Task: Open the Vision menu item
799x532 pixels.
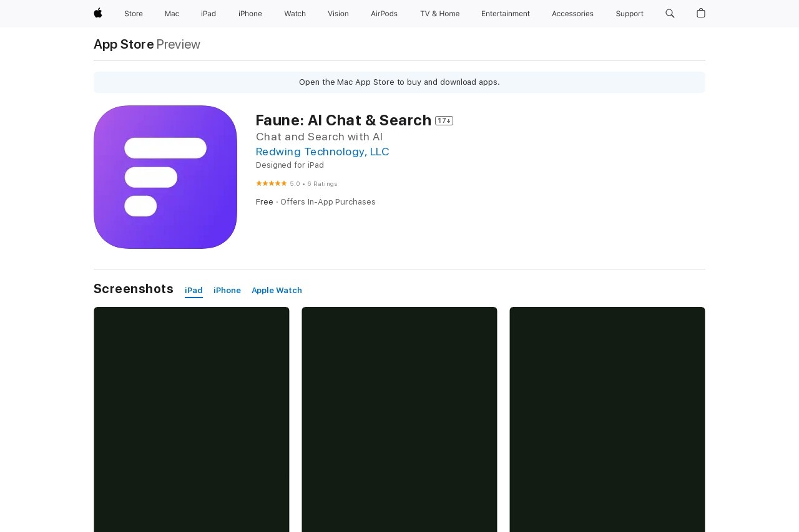Action: point(338,14)
